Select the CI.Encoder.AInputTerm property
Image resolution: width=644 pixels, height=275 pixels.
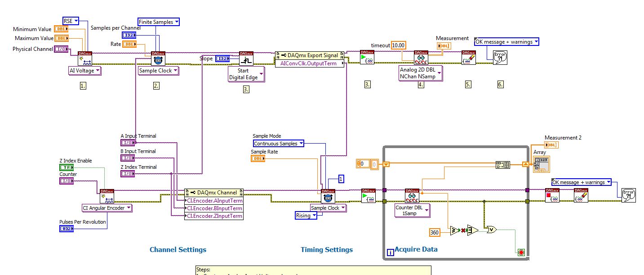pyautogui.click(x=214, y=200)
